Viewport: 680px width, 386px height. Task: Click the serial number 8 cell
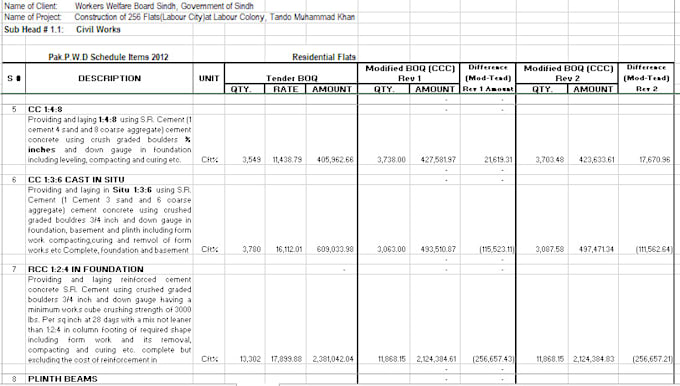[x=14, y=379]
